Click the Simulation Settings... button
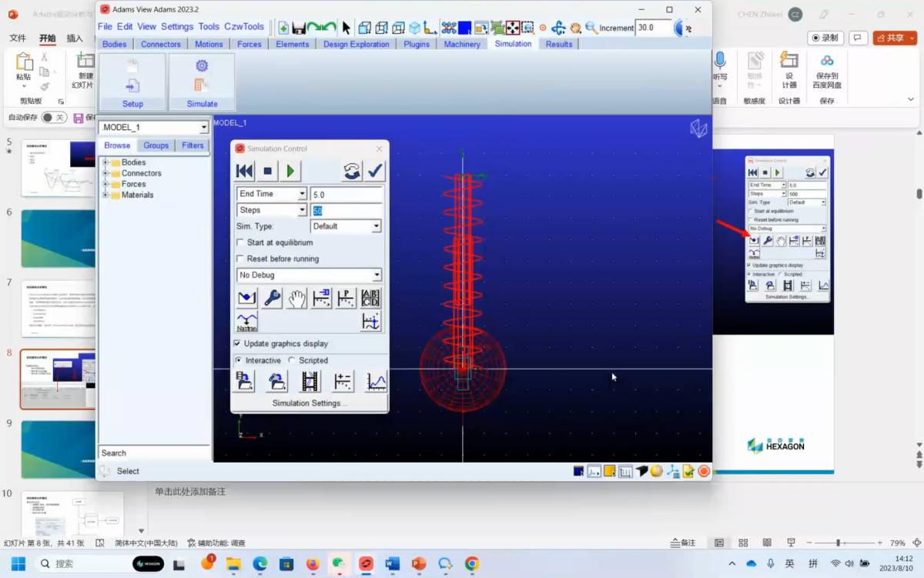Screen dimensions: 924x578 point(310,403)
